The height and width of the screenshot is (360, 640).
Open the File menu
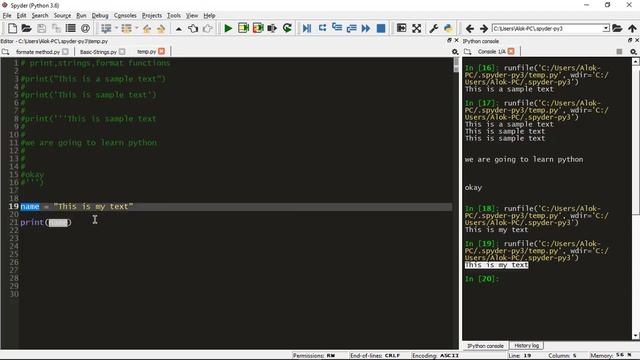(7, 16)
